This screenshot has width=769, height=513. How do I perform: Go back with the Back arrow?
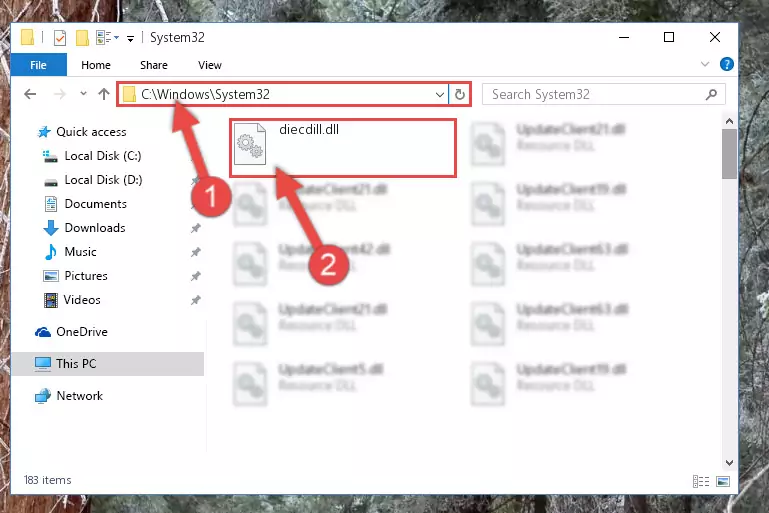(x=30, y=94)
